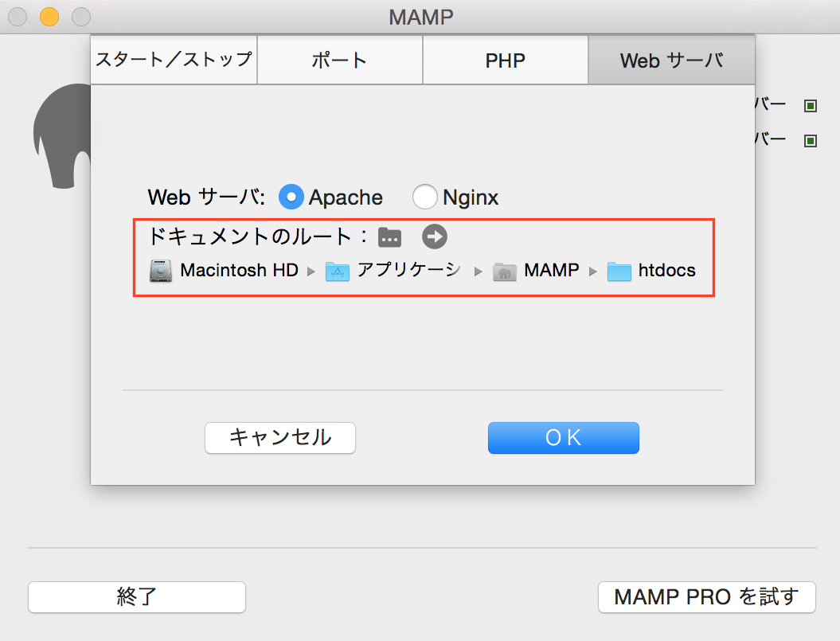The height and width of the screenshot is (641, 840).
Task: Click the path arrow after アプリケーシ
Action: pos(479,272)
